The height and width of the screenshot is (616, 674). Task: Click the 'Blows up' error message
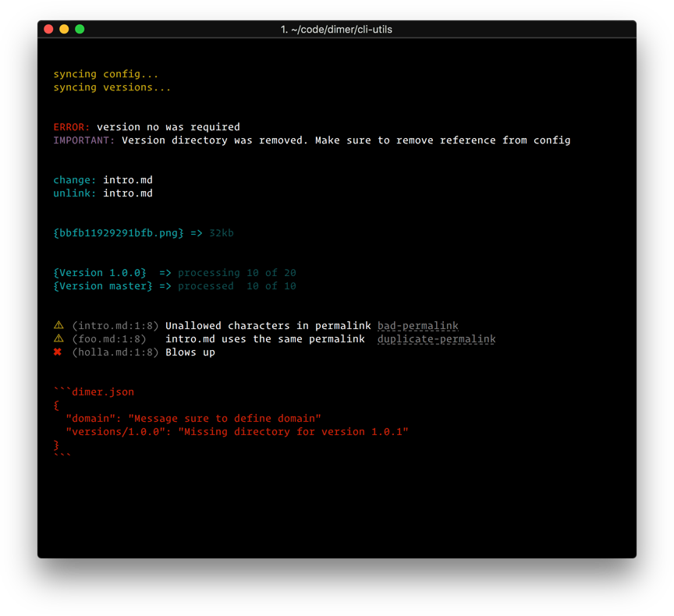click(x=190, y=352)
